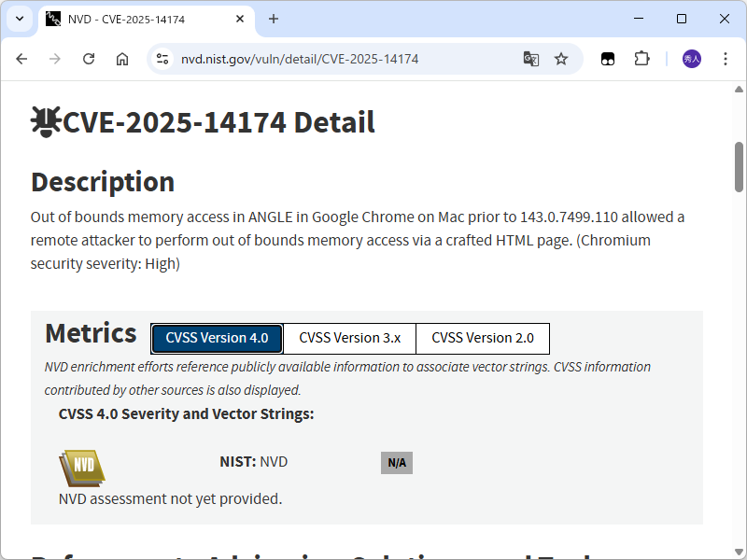Click "CVSS 4.0 Severity and Vector Strings:" label
The image size is (747, 560).
click(x=186, y=414)
